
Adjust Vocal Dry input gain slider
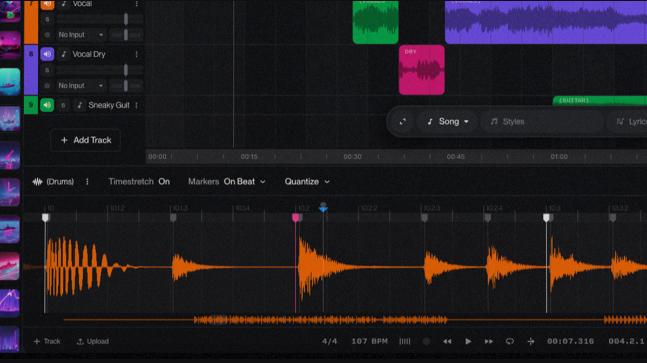[x=126, y=86]
